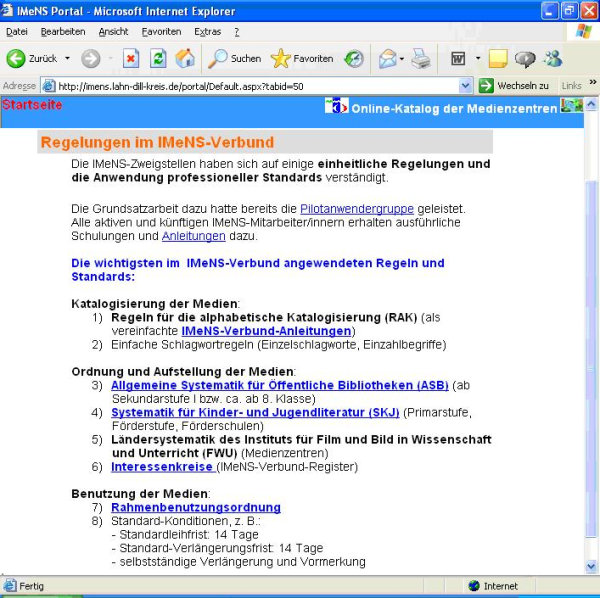Open the Ansicht menu
Screen dimensions: 600x598
[x=113, y=32]
